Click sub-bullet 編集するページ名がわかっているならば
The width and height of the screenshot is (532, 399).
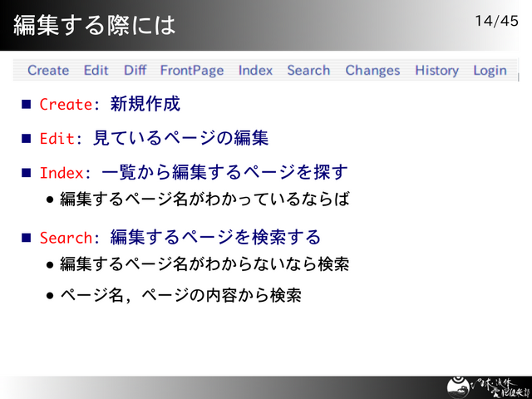(204, 199)
